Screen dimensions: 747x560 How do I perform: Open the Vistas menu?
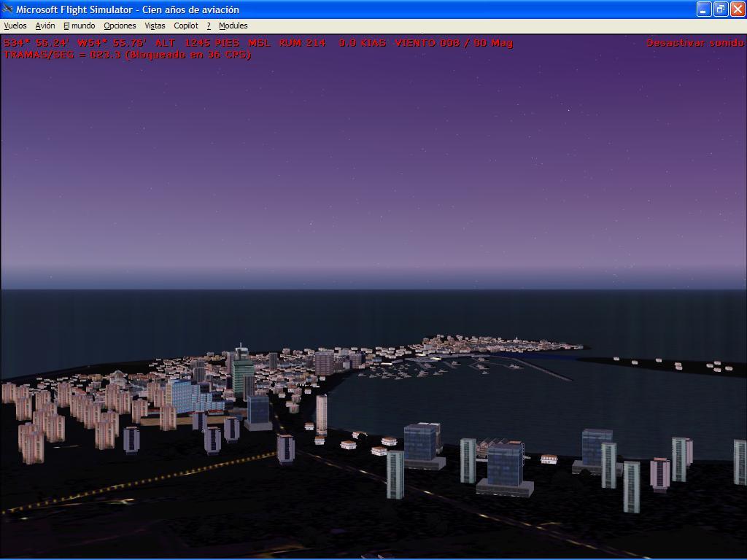point(155,26)
